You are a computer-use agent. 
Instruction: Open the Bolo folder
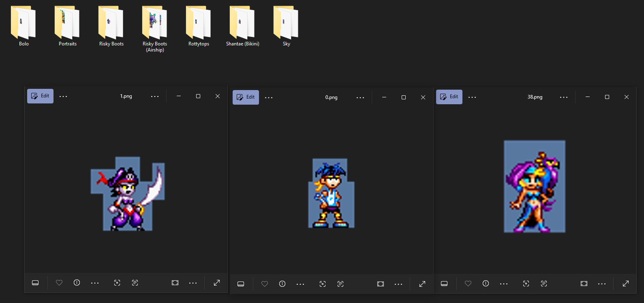point(24,25)
